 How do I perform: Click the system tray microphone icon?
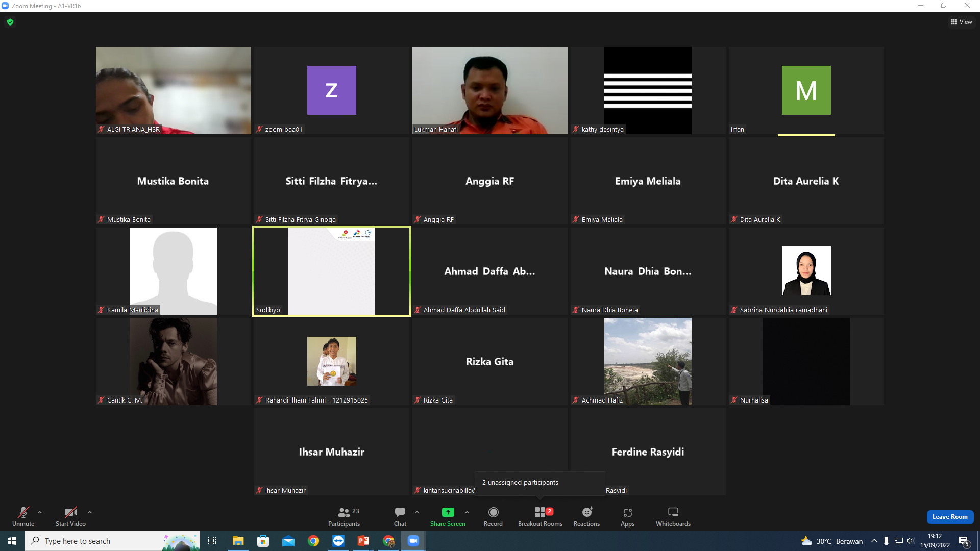pyautogui.click(x=887, y=541)
